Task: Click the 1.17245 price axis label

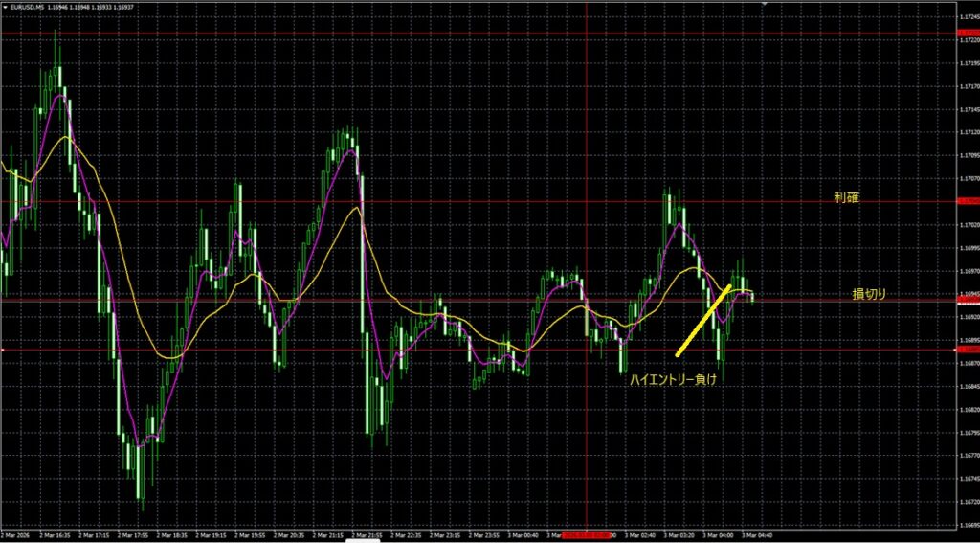Action: 969,17
